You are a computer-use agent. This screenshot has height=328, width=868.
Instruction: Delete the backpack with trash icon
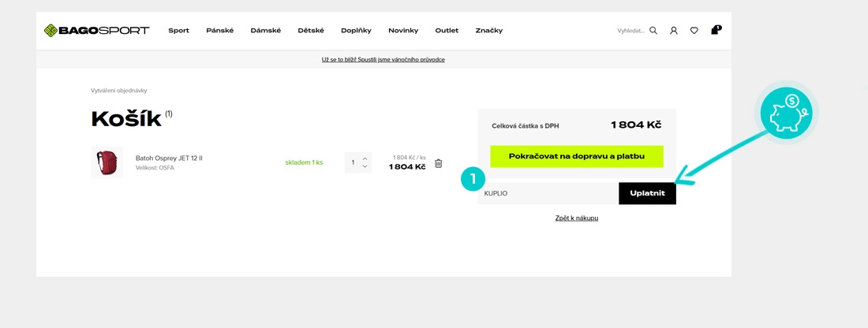[439, 163]
